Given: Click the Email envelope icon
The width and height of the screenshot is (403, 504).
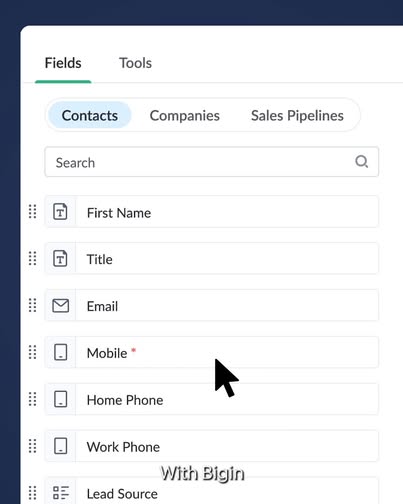Looking at the screenshot, I should click(x=61, y=306).
